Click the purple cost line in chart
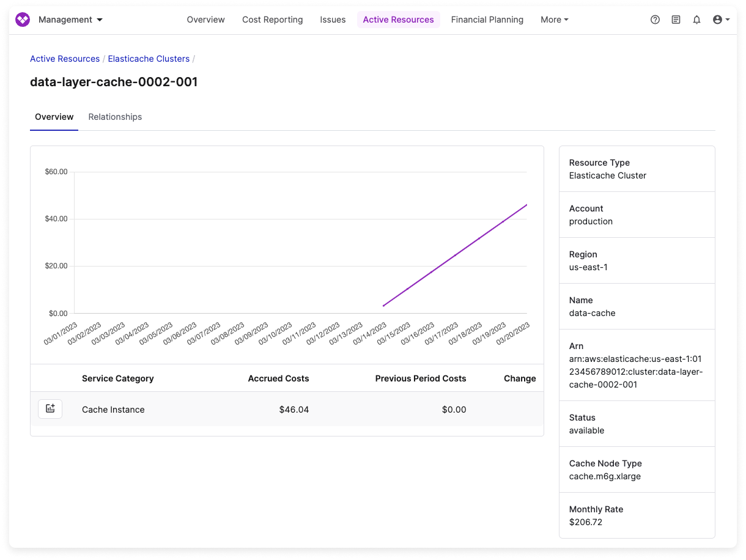Image resolution: width=746 pixels, height=560 pixels. pos(455,256)
